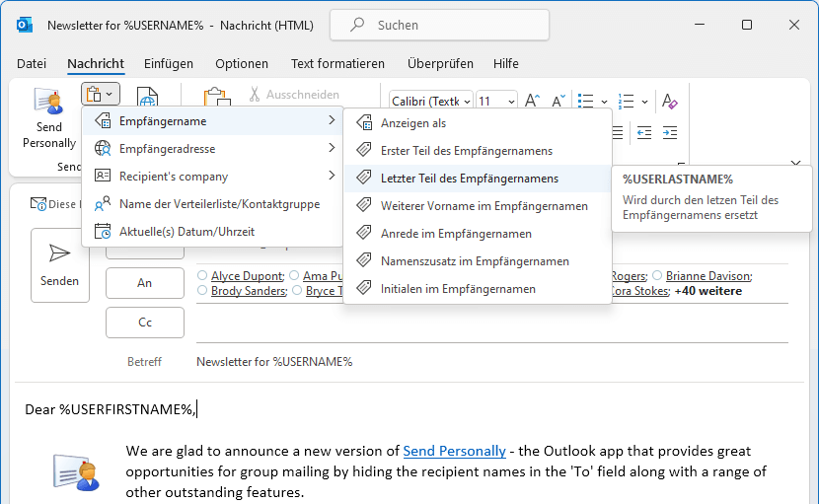Image resolution: width=819 pixels, height=504 pixels.
Task: Click the bullet list icon
Action: coord(585,101)
